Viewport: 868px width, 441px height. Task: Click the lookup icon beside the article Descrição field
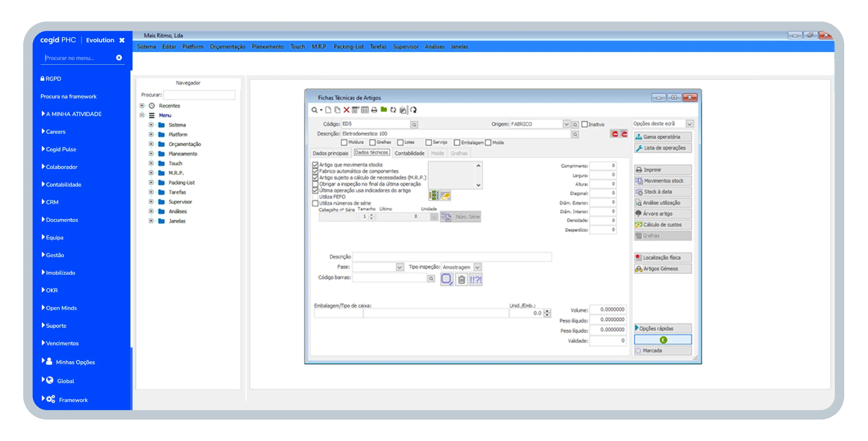click(x=575, y=134)
